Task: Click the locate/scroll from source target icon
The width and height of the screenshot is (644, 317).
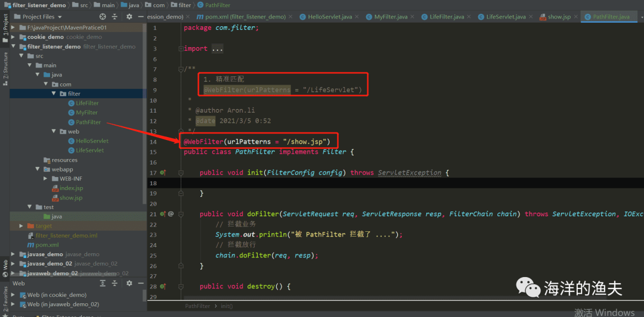Action: [x=103, y=17]
